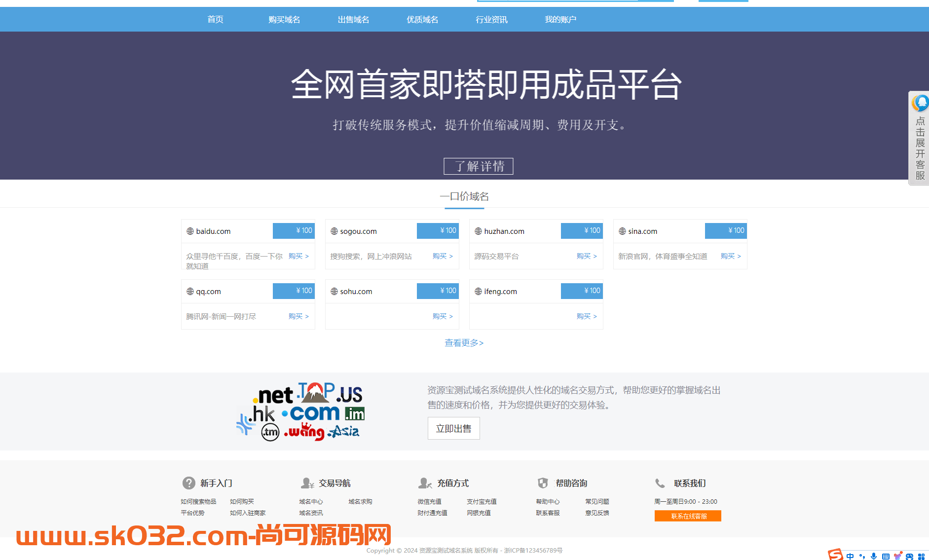The image size is (929, 560).
Task: Open the 支付宝充值 footer link
Action: click(482, 502)
